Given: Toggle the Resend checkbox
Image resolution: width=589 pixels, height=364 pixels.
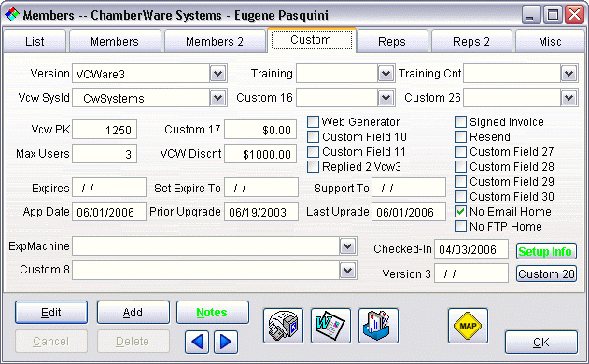Looking at the screenshot, I should (x=460, y=137).
